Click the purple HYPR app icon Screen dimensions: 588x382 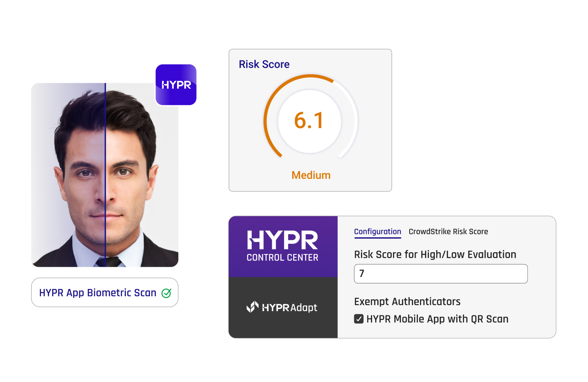point(176,85)
